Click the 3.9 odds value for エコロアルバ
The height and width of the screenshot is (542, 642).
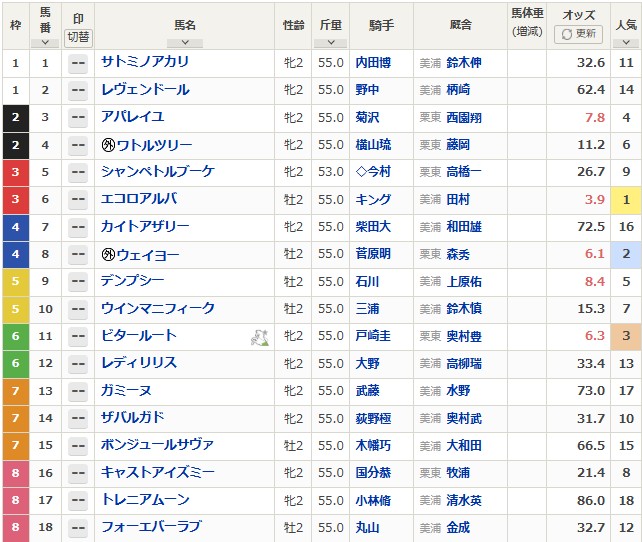point(594,200)
